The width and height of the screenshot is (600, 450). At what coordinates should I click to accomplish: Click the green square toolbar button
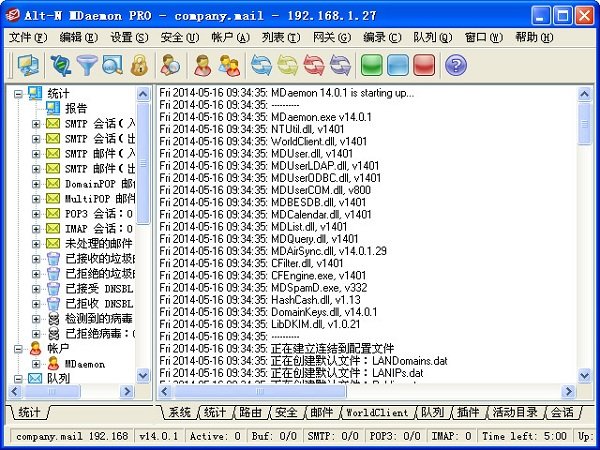pyautogui.click(x=372, y=65)
